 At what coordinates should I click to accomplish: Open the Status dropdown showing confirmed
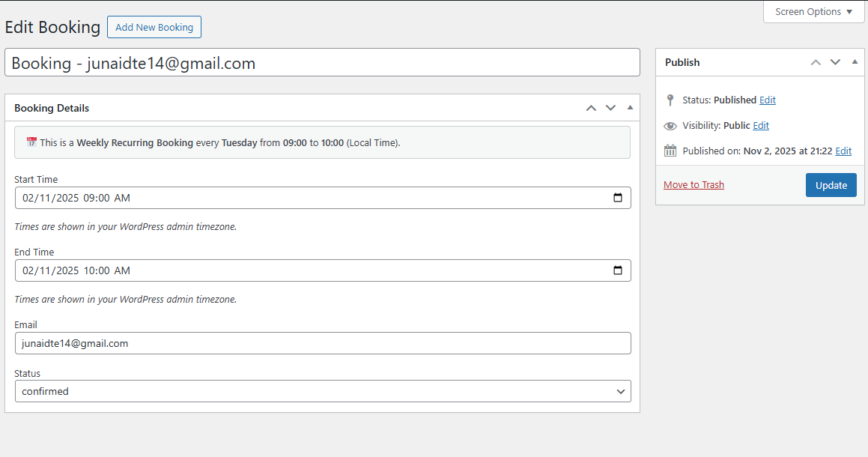(x=323, y=390)
